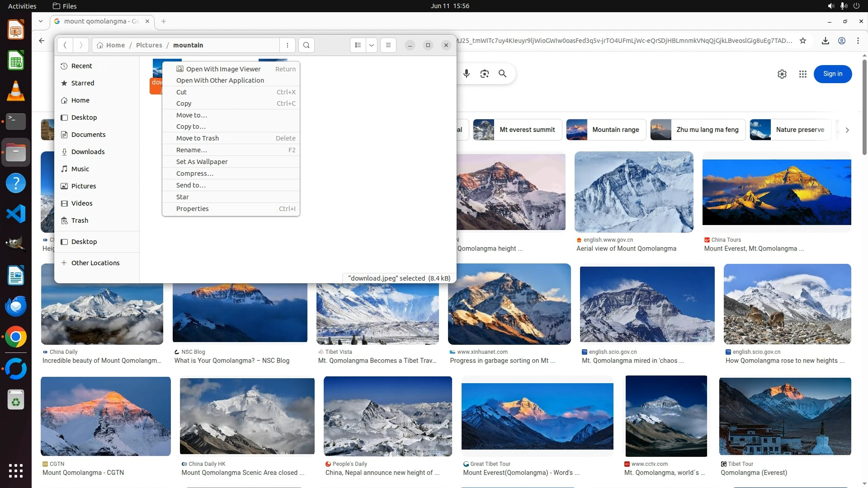Launch Thunderbird from the Ubuntu dock
The width and height of the screenshot is (868, 488).
click(x=16, y=306)
